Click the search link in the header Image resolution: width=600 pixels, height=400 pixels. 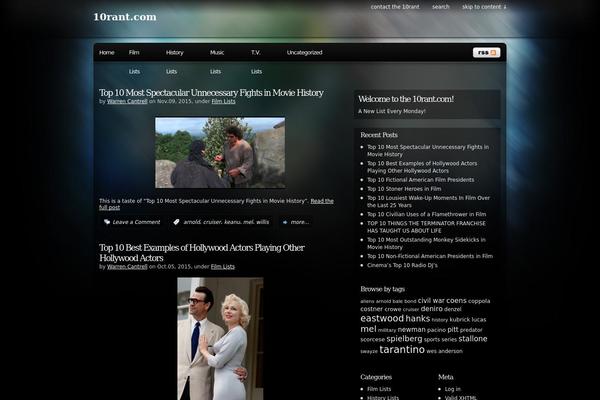(x=441, y=7)
